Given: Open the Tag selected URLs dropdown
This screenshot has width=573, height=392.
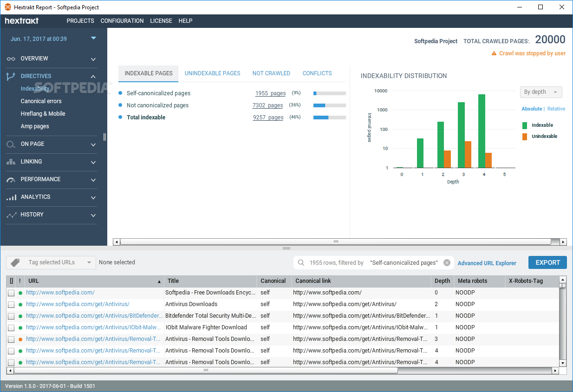Looking at the screenshot, I should tap(51, 262).
